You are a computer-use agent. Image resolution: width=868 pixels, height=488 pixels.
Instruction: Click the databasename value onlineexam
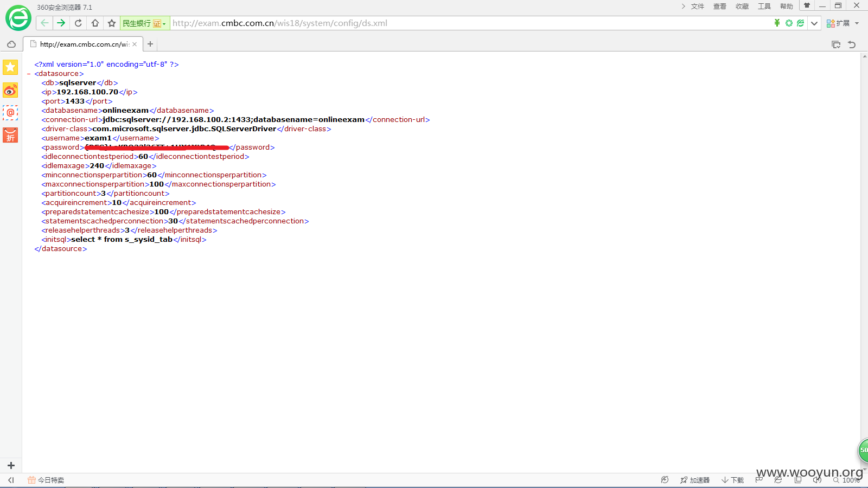click(126, 111)
